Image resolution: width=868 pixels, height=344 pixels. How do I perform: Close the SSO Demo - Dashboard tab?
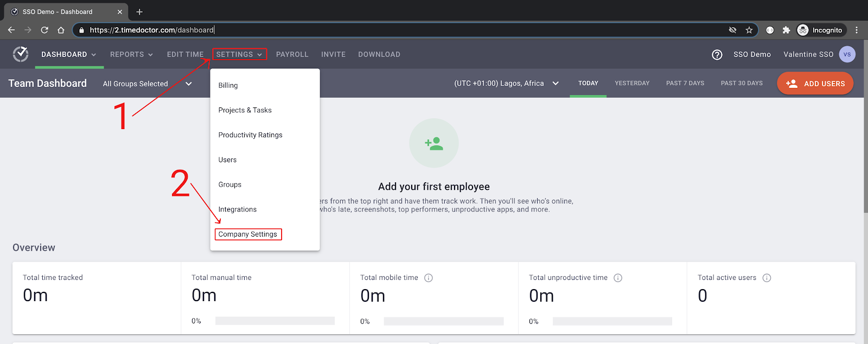(x=120, y=11)
